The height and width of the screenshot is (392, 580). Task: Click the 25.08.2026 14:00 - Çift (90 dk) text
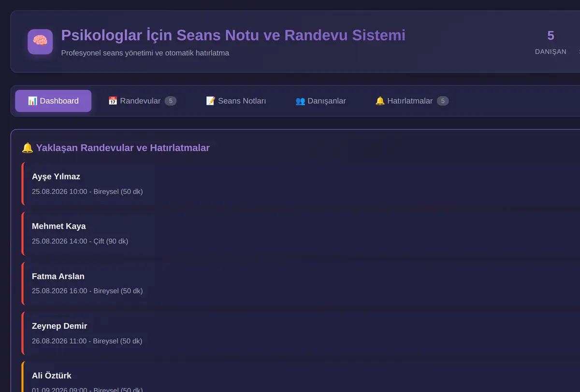click(80, 241)
